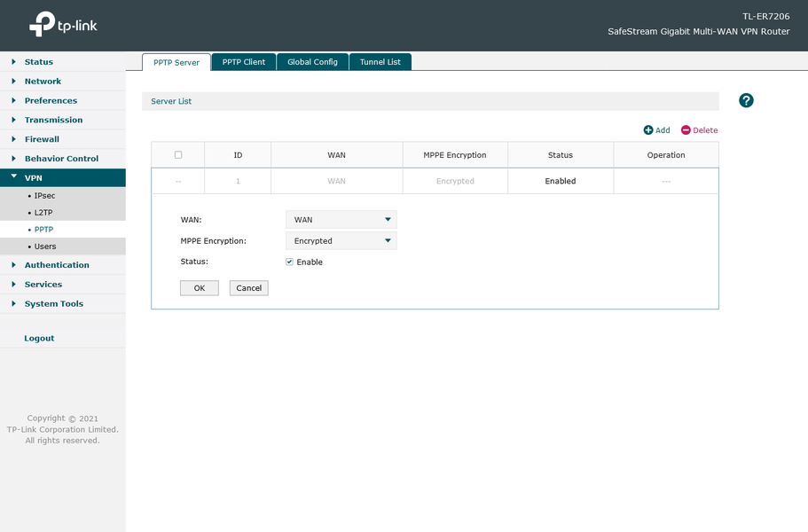The image size is (808, 532).
Task: Expand the Firewall sidebar section
Action: click(63, 139)
